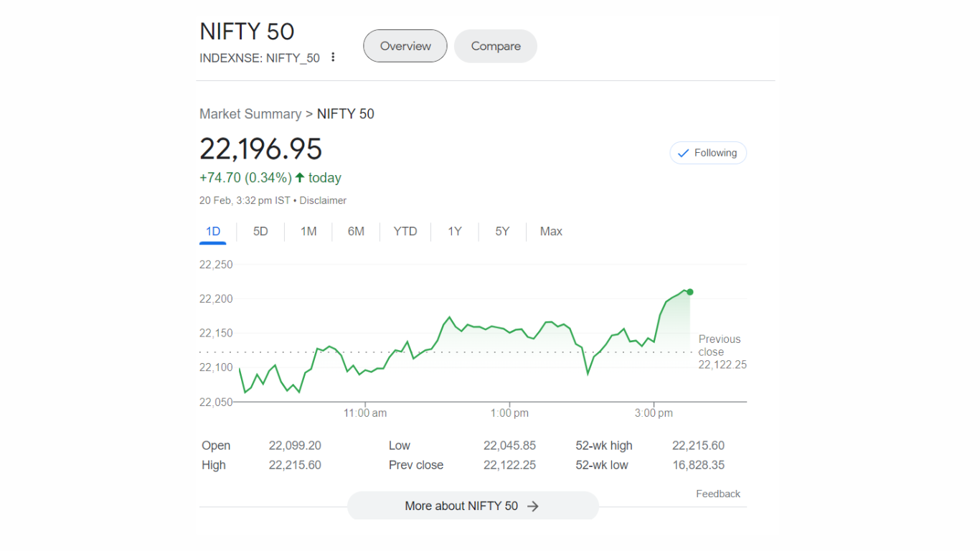The height and width of the screenshot is (551, 980).
Task: Click the 3:00 pm axis label
Action: tap(654, 413)
